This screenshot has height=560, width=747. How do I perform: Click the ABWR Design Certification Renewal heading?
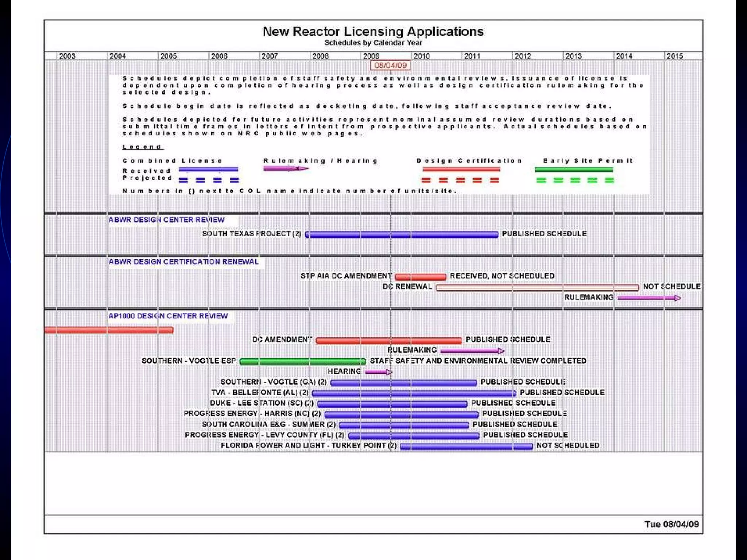pos(183,262)
